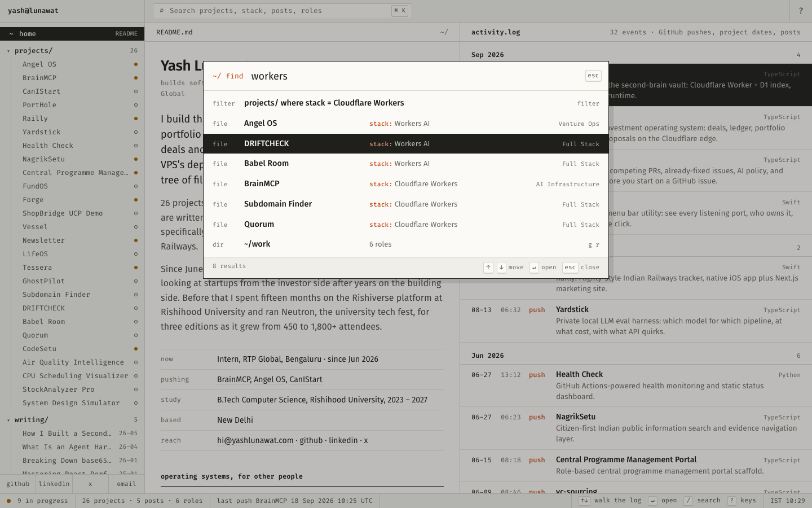This screenshot has width=812, height=508.
Task: Click the ⌘K shortcut badge in the search bar
Action: click(400, 11)
